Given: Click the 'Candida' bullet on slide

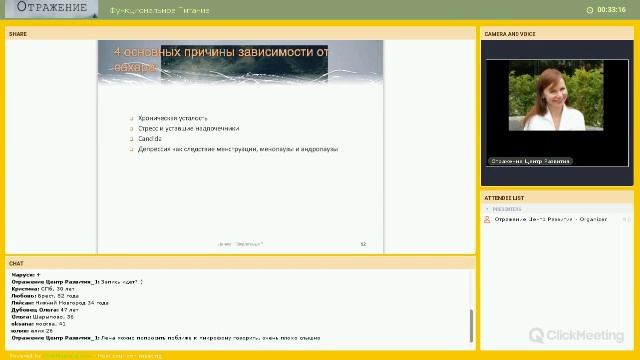Looking at the screenshot, I should point(150,139).
